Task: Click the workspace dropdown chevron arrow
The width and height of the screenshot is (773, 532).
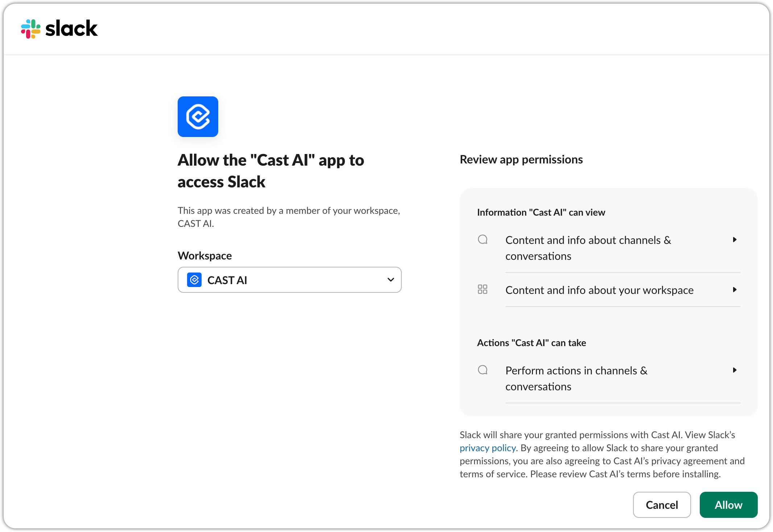Action: (x=390, y=280)
